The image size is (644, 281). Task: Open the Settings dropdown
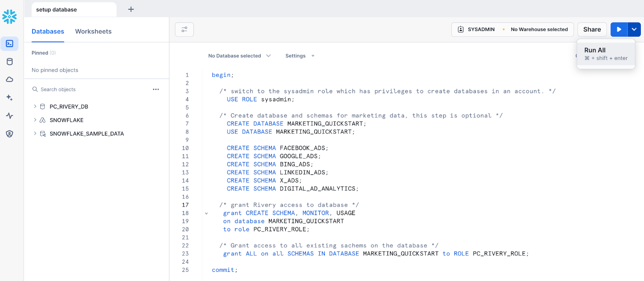pyautogui.click(x=300, y=56)
